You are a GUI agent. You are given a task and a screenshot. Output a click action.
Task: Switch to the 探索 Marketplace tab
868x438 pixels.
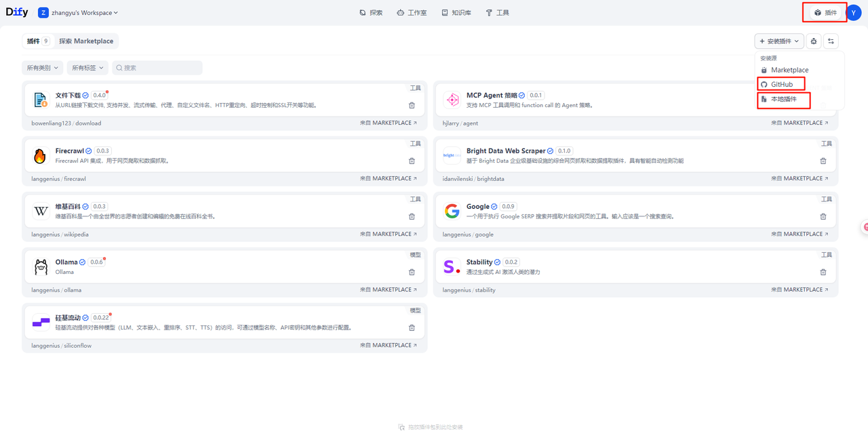coord(86,41)
